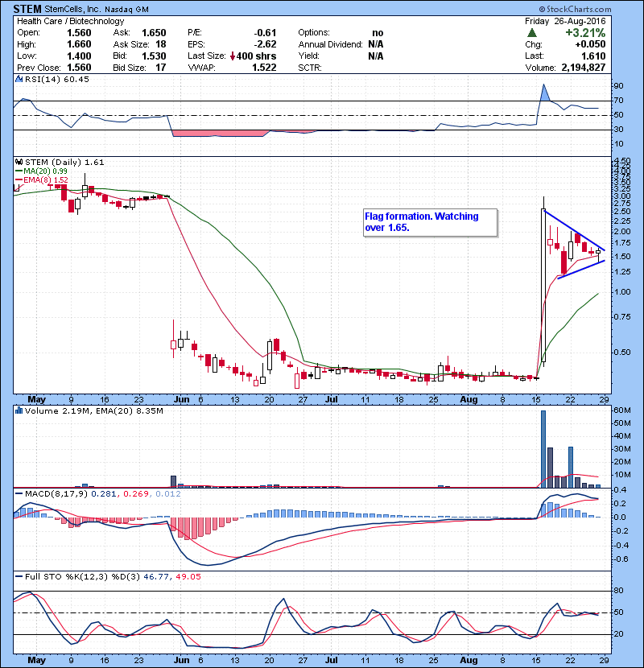Click Health Care / Biotechnology sector text
The height and width of the screenshot is (668, 644).
click(x=70, y=21)
